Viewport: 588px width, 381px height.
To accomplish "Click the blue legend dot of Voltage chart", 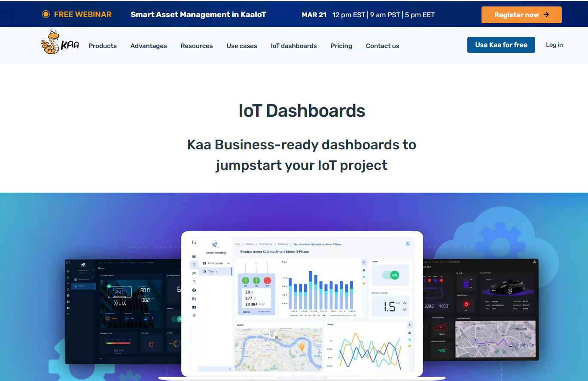I will [x=409, y=333].
